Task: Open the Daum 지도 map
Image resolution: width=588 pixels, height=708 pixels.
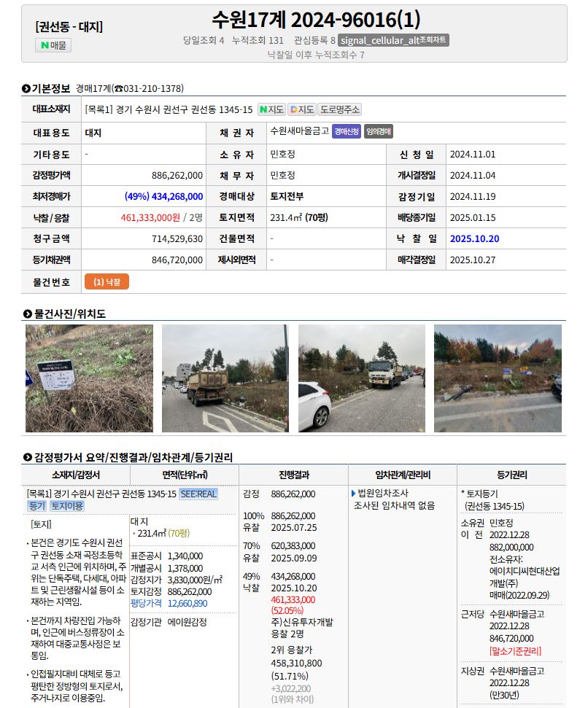Action: click(301, 109)
